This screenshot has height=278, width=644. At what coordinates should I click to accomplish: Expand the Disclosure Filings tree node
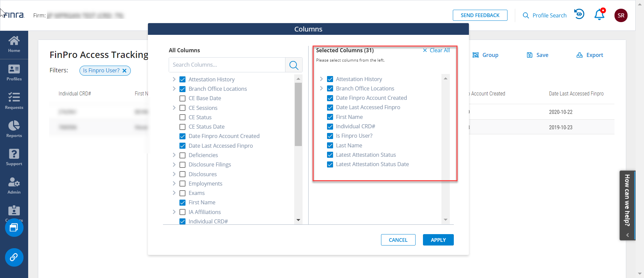tap(174, 164)
